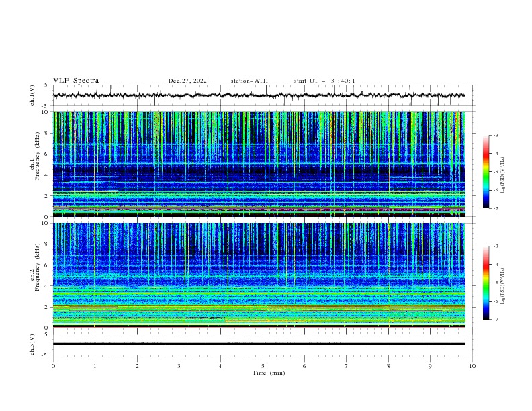Viewport: 532px width, 411px height.
Task: Click the date 'Dec. 27, 2022'
Action: (187, 81)
